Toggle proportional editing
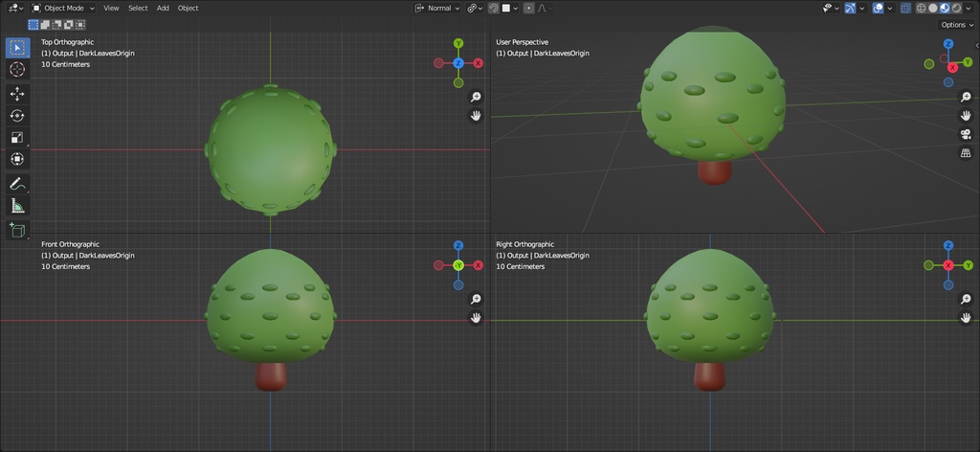 pyautogui.click(x=528, y=8)
